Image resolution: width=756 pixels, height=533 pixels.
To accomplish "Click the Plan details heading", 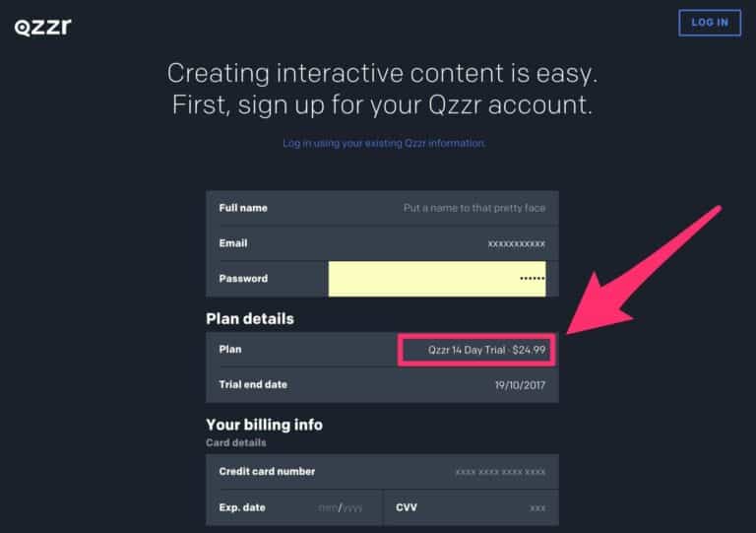I will [x=250, y=319].
